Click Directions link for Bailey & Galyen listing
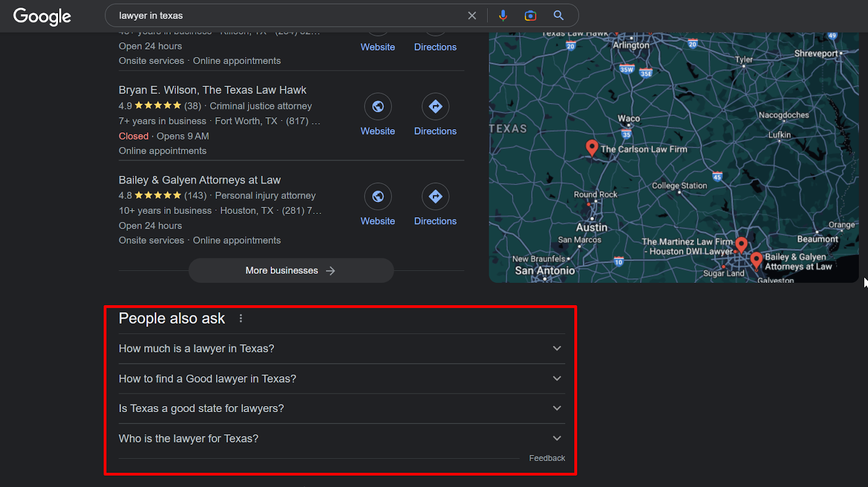 pyautogui.click(x=436, y=222)
